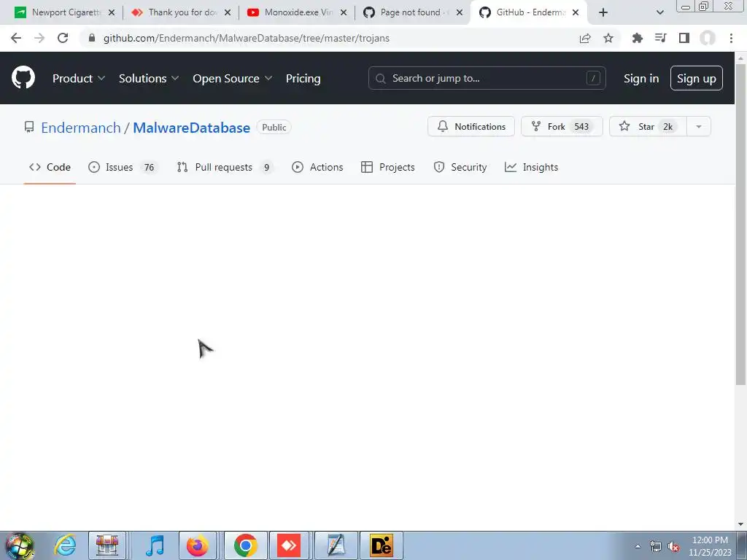This screenshot has height=560, width=747.
Task: Click the scrollbar down arrow
Action: pos(740,524)
